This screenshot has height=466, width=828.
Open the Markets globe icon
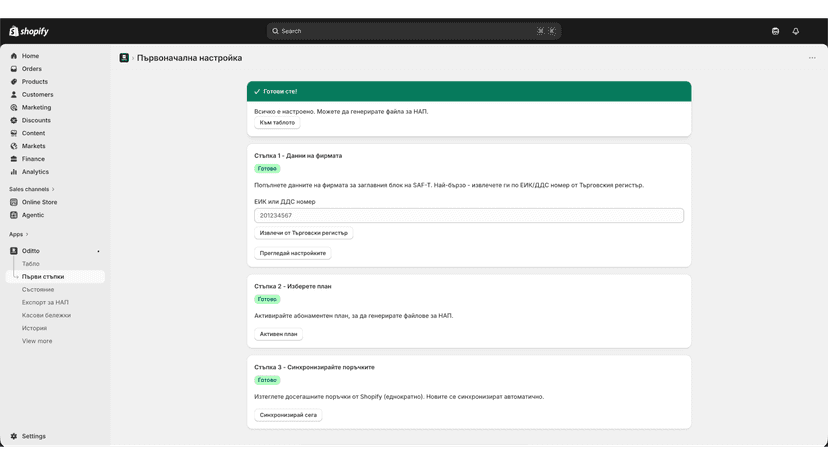[x=14, y=146]
